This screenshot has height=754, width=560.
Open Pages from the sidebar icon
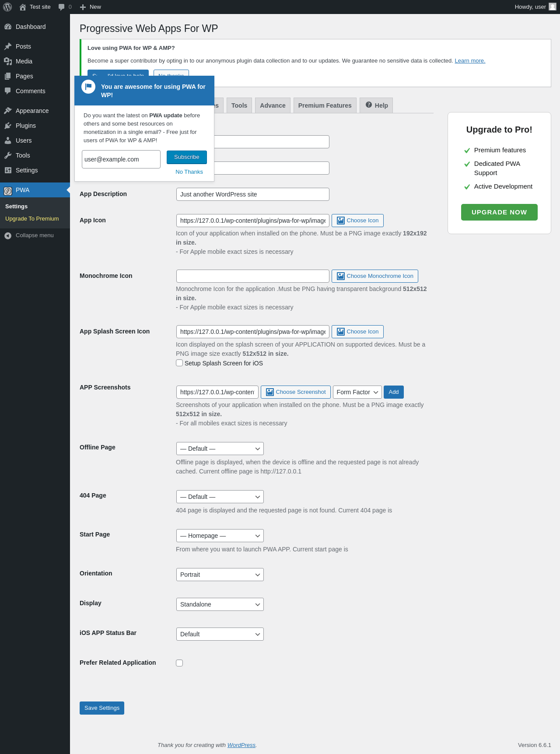click(8, 76)
